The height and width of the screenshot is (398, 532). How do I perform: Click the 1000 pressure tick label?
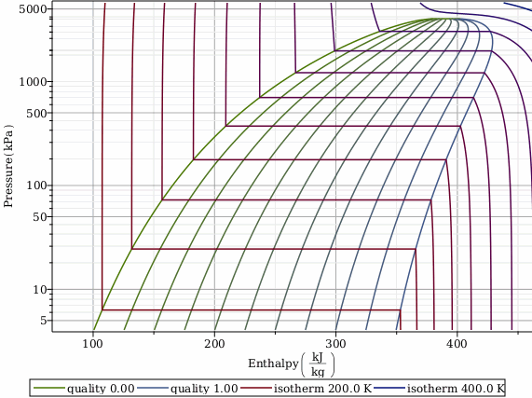[33, 82]
